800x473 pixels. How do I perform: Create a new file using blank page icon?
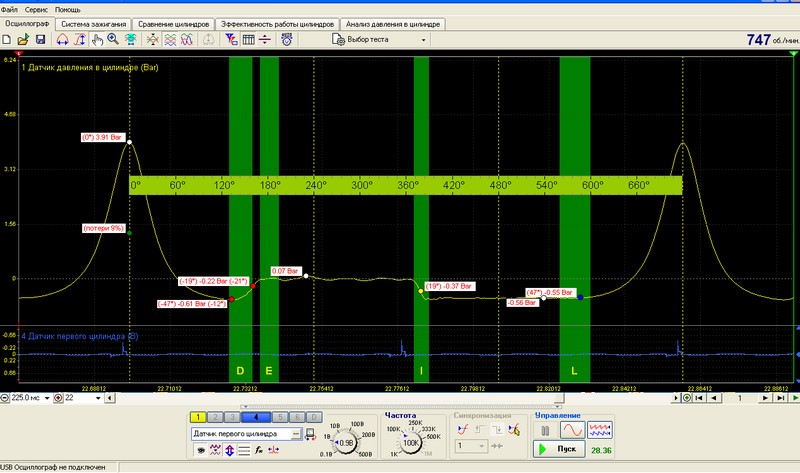pyautogui.click(x=7, y=39)
